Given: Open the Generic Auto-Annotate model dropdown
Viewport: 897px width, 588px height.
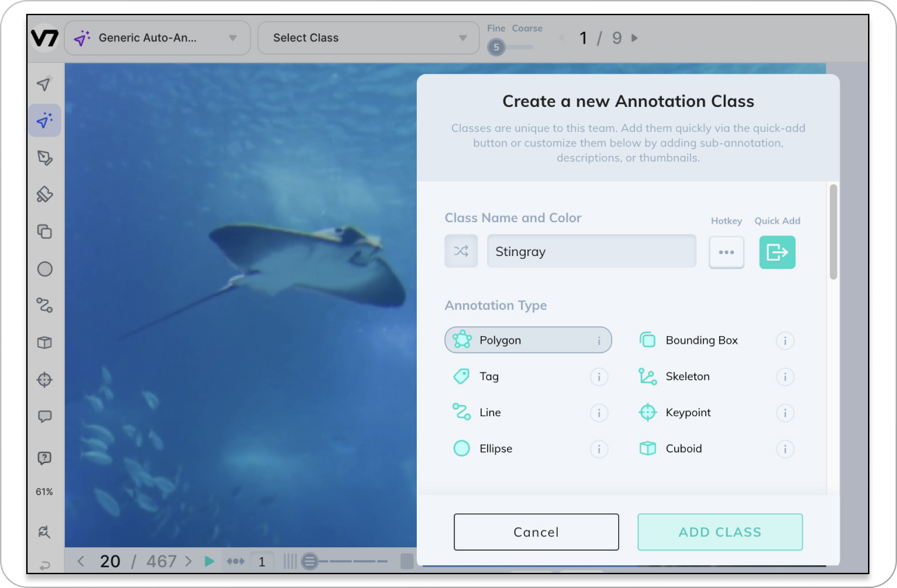Looking at the screenshot, I should point(157,38).
